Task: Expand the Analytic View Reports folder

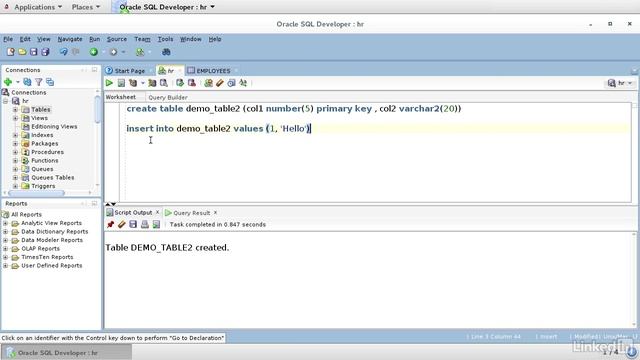Action: coord(5,223)
